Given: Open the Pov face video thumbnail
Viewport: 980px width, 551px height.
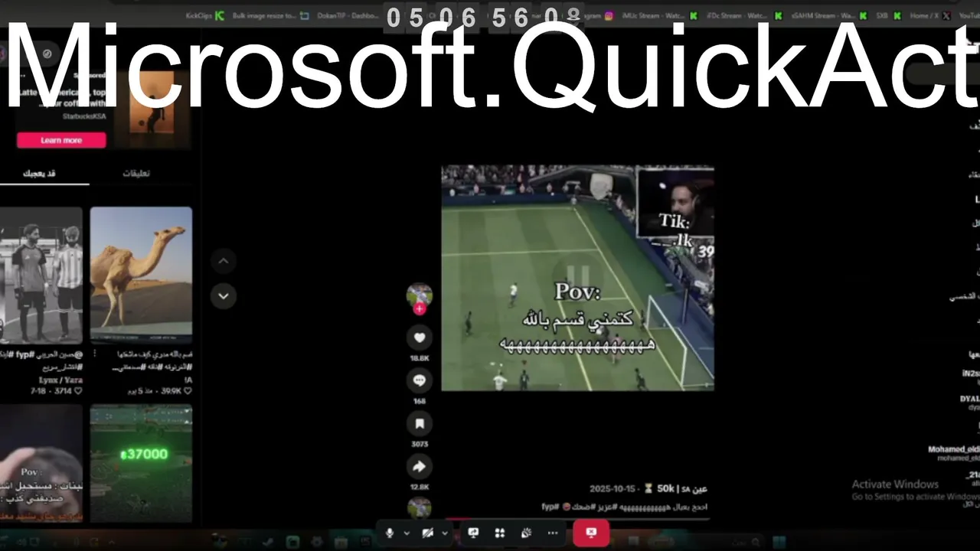Looking at the screenshot, I should tap(41, 463).
